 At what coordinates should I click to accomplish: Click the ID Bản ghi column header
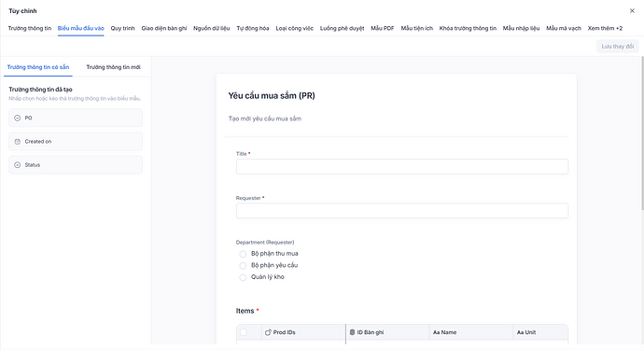(x=387, y=332)
